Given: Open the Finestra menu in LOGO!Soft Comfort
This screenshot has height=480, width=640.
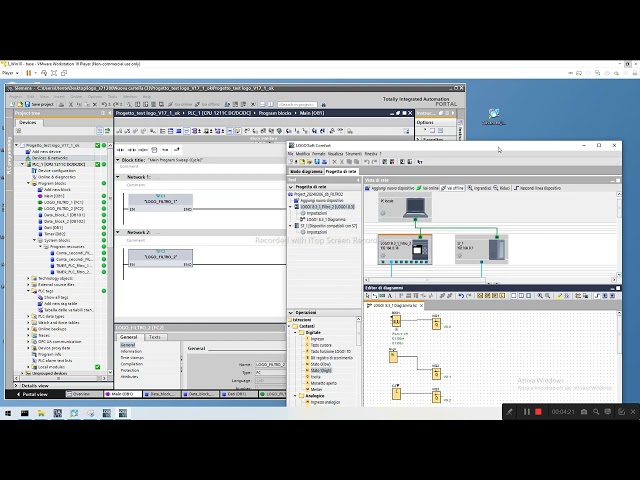Looking at the screenshot, I should (x=371, y=154).
